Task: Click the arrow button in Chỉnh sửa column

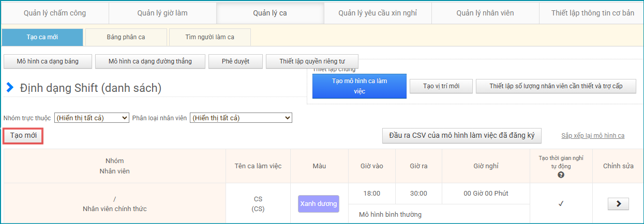Action: [618, 204]
